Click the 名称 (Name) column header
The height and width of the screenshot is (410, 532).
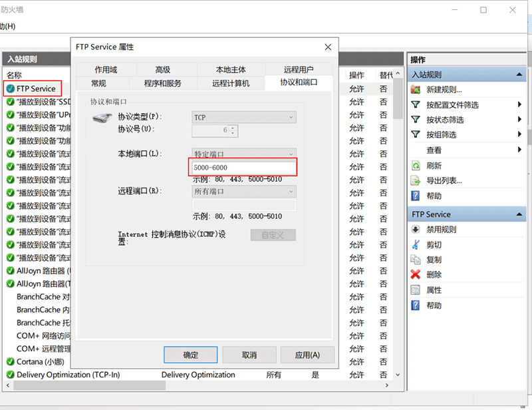click(x=14, y=75)
